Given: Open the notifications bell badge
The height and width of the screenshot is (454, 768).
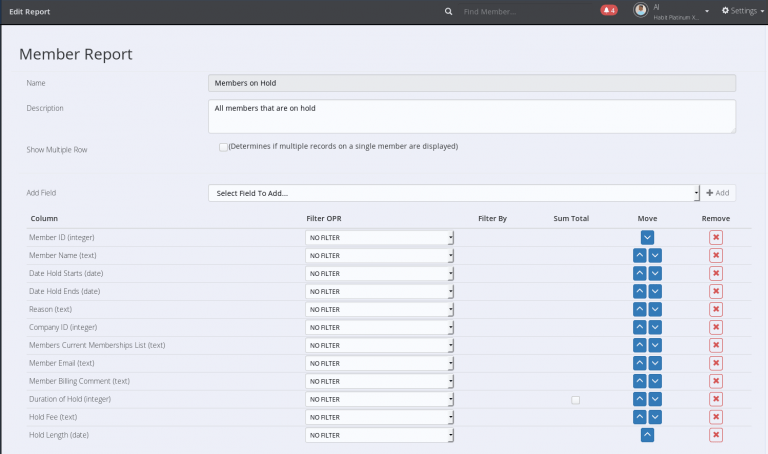Looking at the screenshot, I should point(609,10).
